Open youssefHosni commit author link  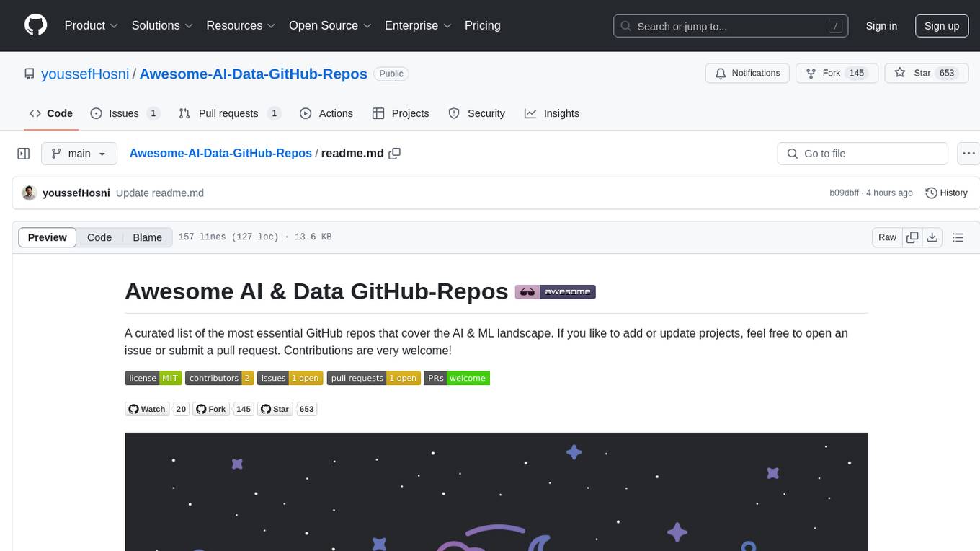[x=76, y=193]
